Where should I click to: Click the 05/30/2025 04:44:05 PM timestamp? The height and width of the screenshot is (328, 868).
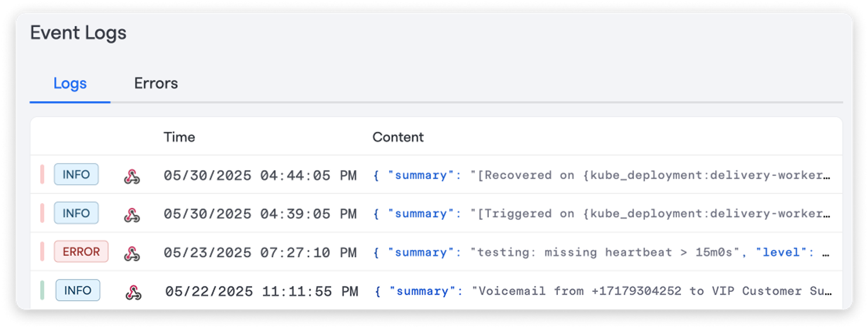(x=260, y=175)
